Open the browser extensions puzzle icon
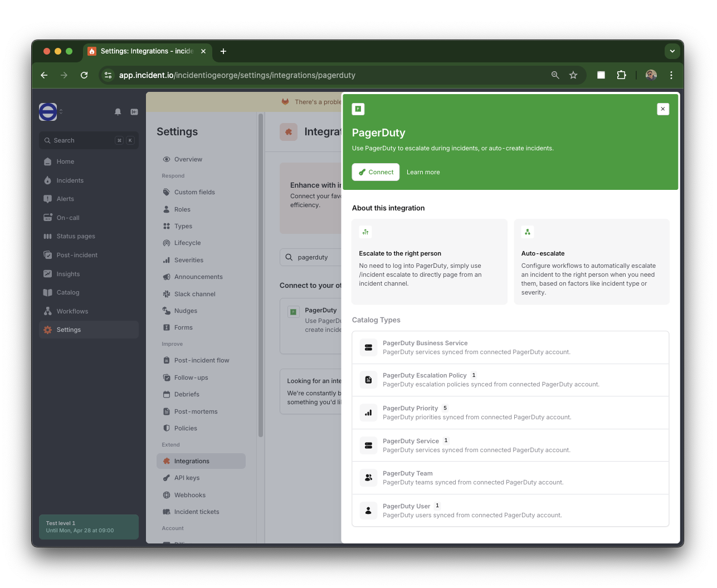Image resolution: width=717 pixels, height=588 pixels. click(621, 75)
